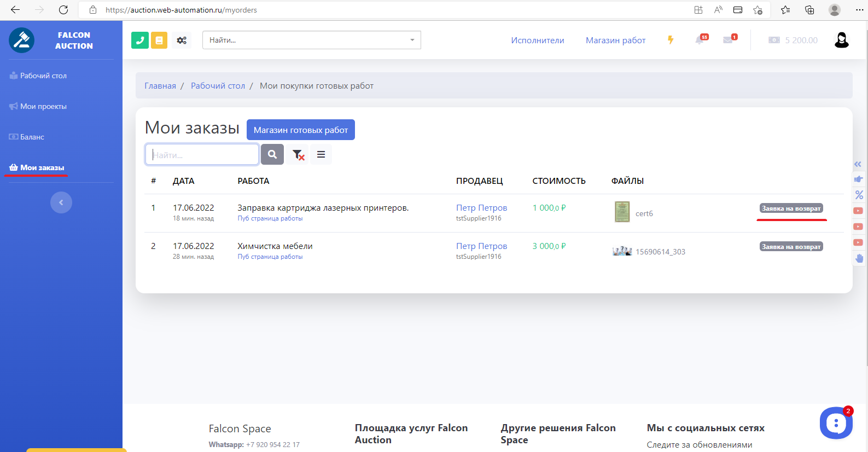Open messages envelope icon
This screenshot has height=452, width=868.
728,40
